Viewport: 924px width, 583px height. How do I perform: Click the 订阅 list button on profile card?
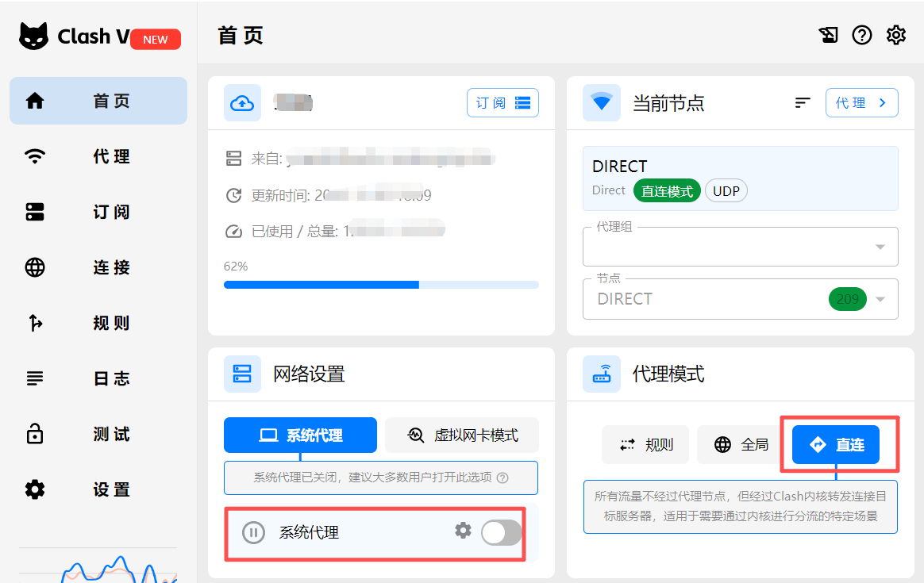coord(502,102)
